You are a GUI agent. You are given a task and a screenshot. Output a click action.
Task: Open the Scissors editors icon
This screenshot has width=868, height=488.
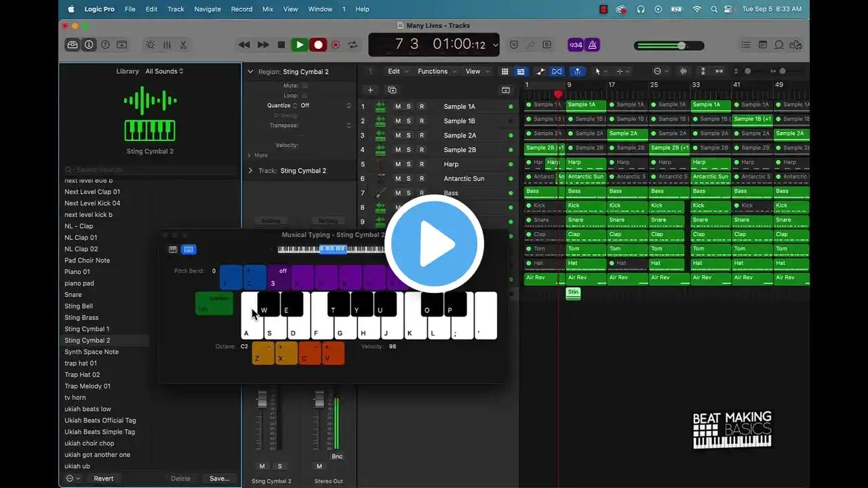[183, 45]
